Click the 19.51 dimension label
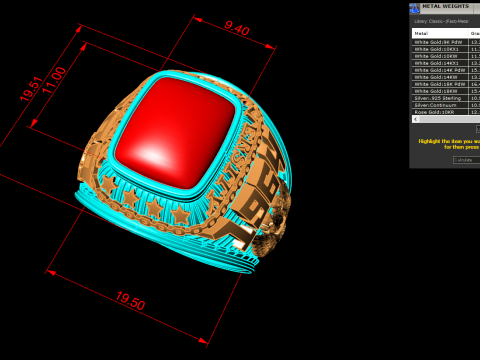This screenshot has height=360, width=480. pyautogui.click(x=31, y=89)
